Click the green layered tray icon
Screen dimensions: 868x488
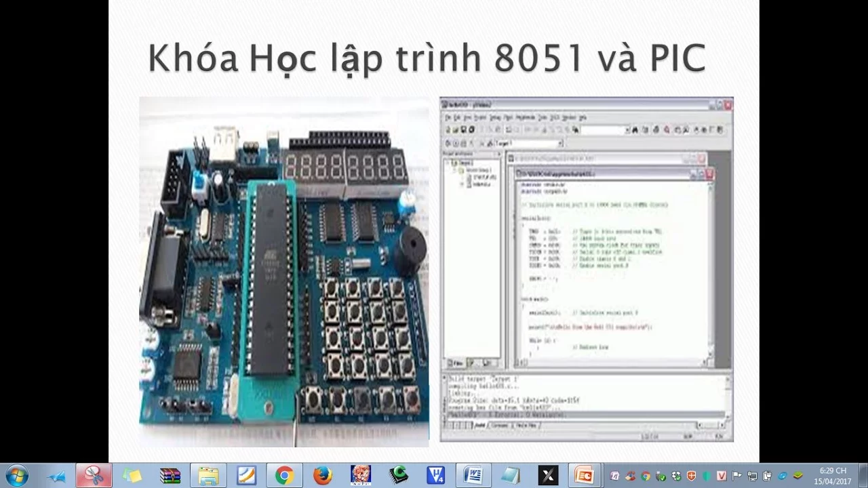[x=798, y=476]
